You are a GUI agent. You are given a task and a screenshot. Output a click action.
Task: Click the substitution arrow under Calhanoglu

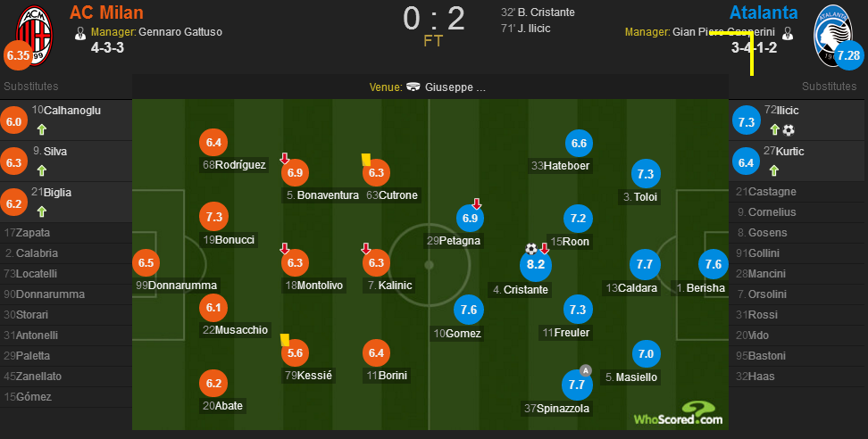click(41, 130)
